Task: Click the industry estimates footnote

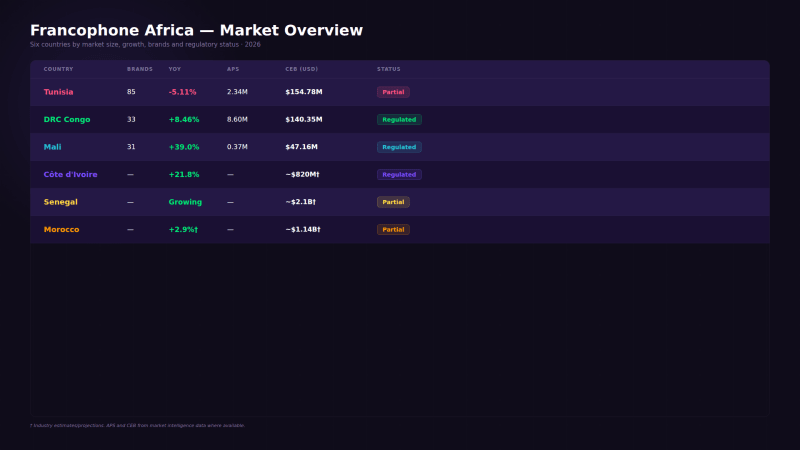Action: point(137,426)
